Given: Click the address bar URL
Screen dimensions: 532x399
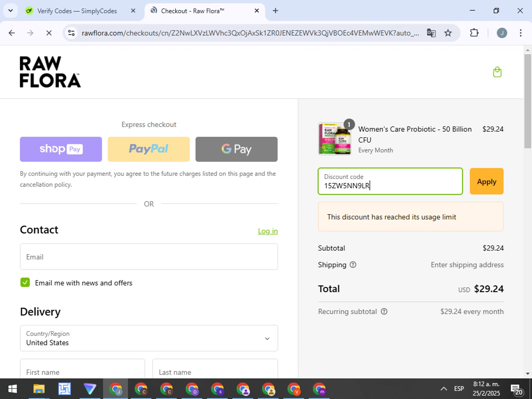Looking at the screenshot, I should 250,33.
